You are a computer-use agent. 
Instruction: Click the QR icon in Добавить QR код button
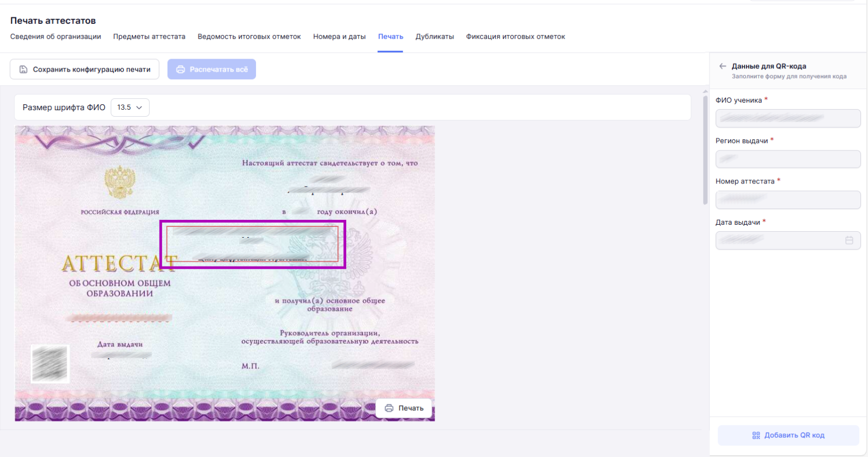pos(756,435)
